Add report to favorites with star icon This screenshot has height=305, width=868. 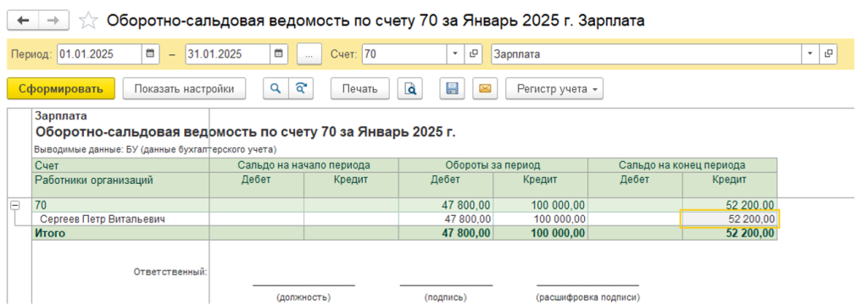click(87, 21)
